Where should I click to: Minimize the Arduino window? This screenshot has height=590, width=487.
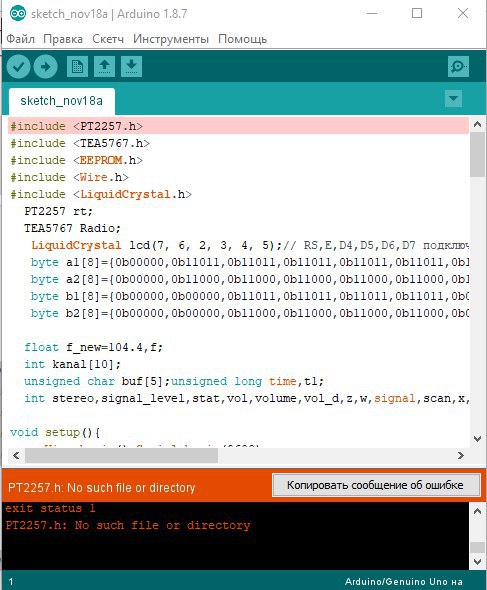(x=372, y=14)
